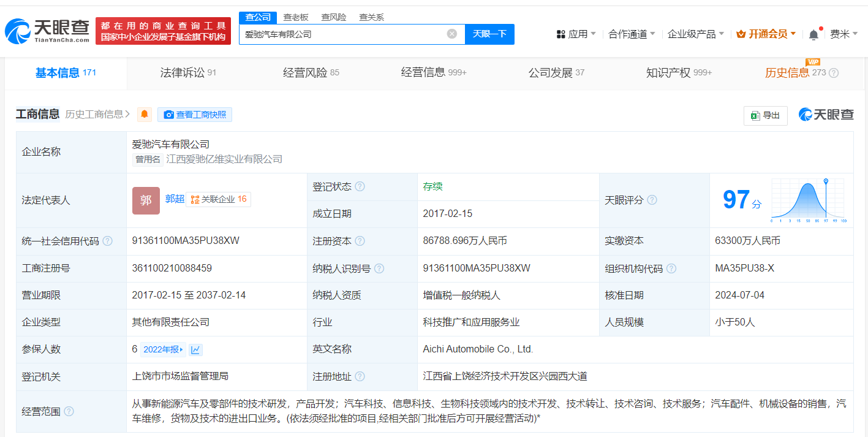Click help icon beside 注册资本

[x=360, y=241]
